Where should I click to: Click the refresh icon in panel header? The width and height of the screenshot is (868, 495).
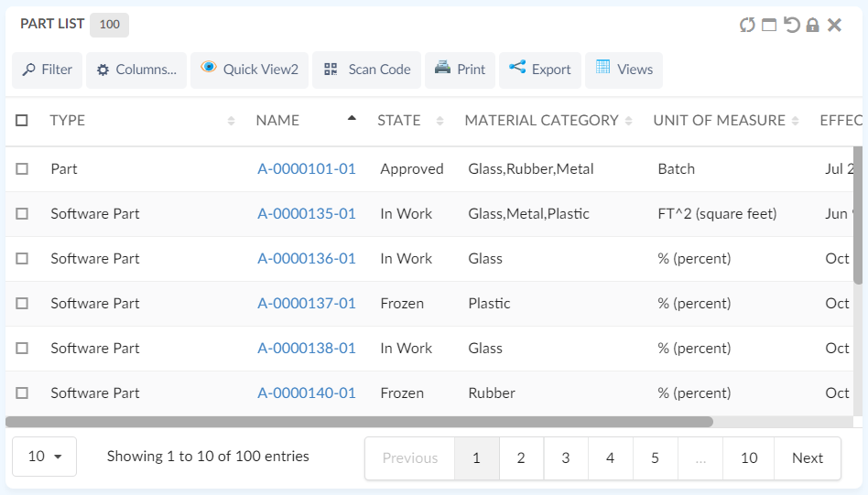[x=747, y=25]
